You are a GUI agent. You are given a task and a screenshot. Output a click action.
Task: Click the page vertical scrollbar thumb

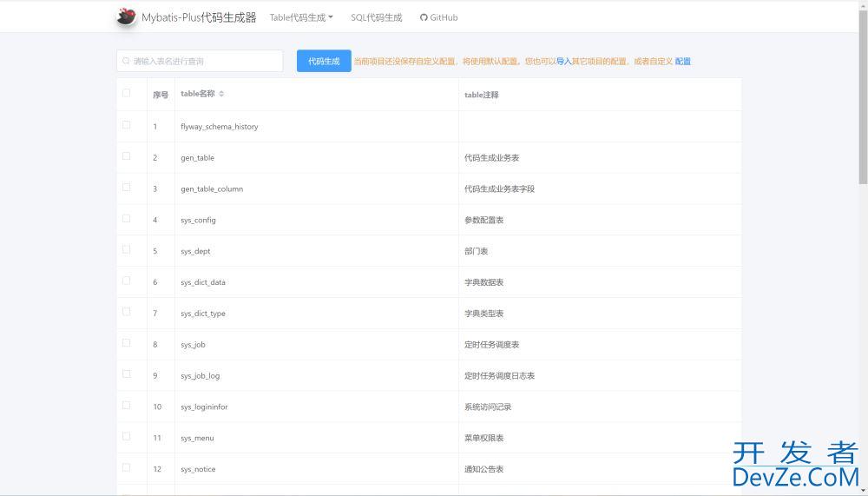[x=863, y=97]
